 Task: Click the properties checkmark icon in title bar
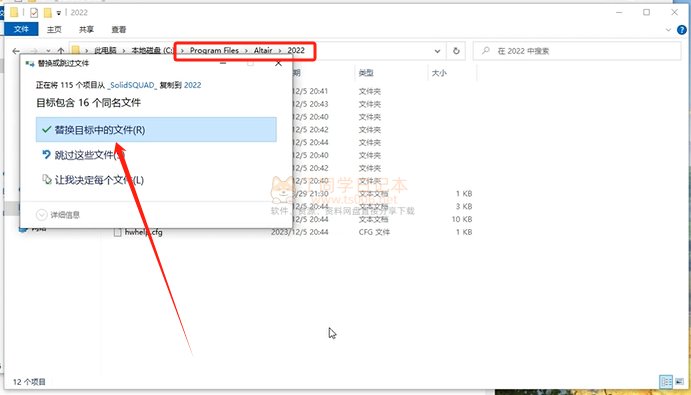click(34, 12)
